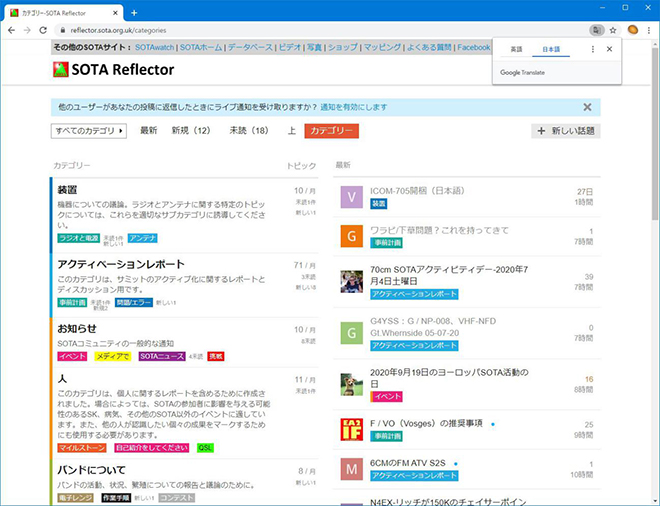
Task: Select 日本語 tab in translate popup
Action: pos(551,49)
